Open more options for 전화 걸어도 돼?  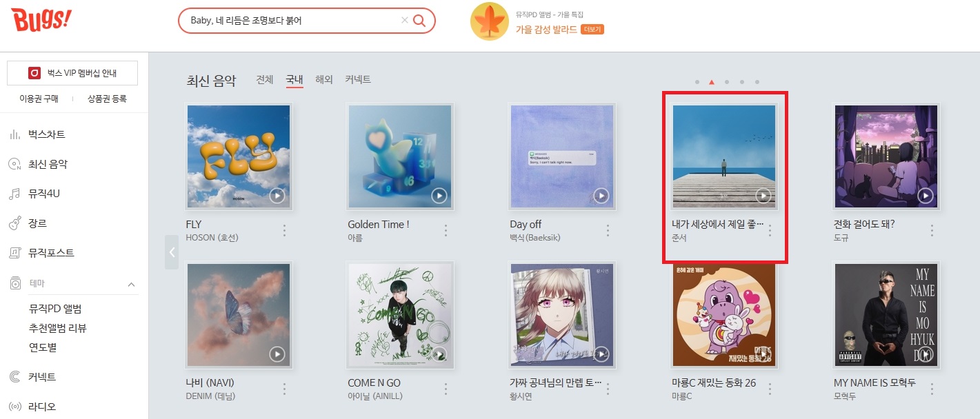(x=932, y=230)
